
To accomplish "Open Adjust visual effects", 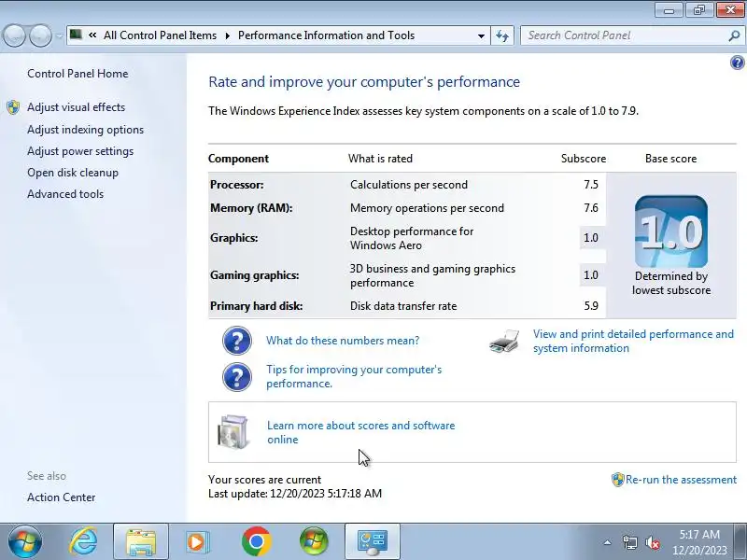I will (77, 107).
